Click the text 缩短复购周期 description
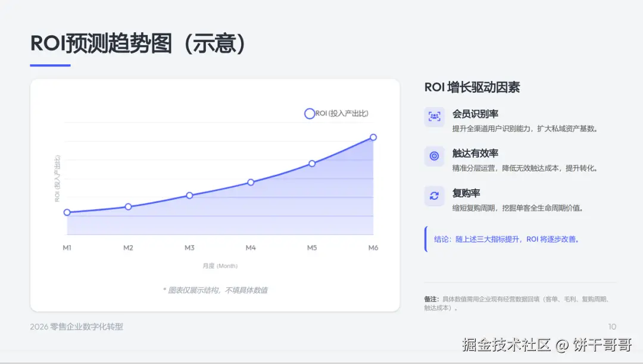The height and width of the screenshot is (364, 643). (x=518, y=208)
